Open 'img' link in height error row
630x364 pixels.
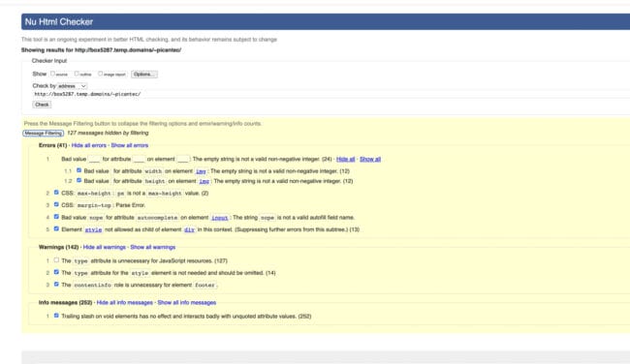pyautogui.click(x=205, y=181)
